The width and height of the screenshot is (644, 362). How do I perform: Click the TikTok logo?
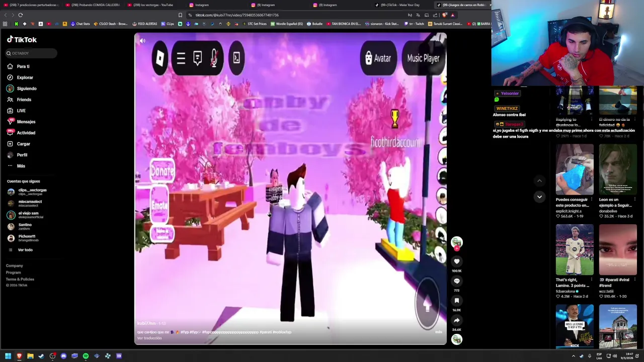coord(22,39)
